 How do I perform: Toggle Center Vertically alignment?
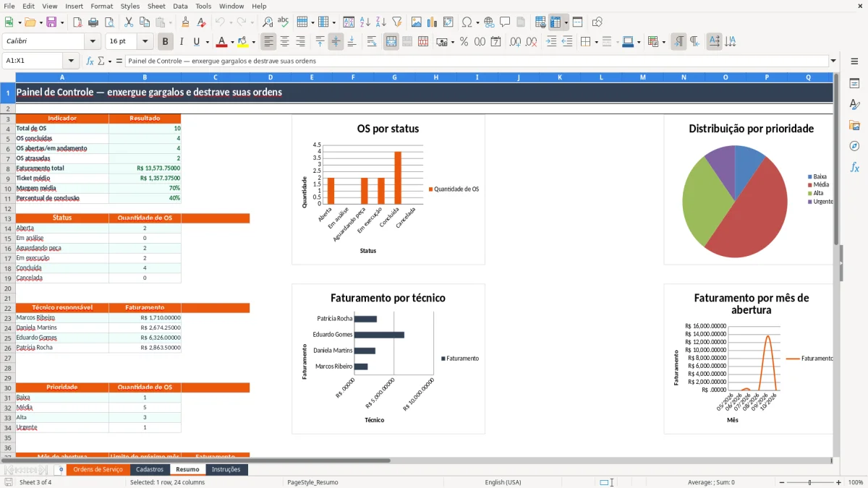[x=336, y=42]
